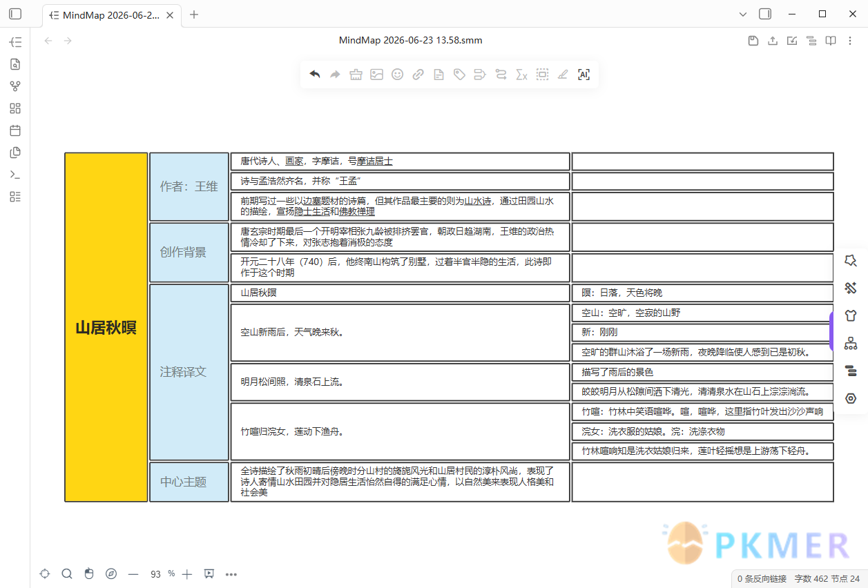Select the format painter brush icon
This screenshot has height=588, width=868.
[356, 75]
